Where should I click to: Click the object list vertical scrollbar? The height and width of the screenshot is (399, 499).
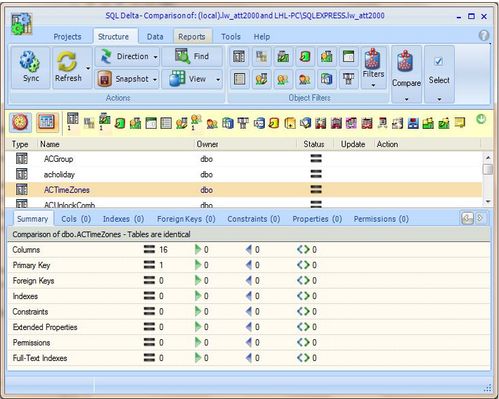click(x=488, y=179)
